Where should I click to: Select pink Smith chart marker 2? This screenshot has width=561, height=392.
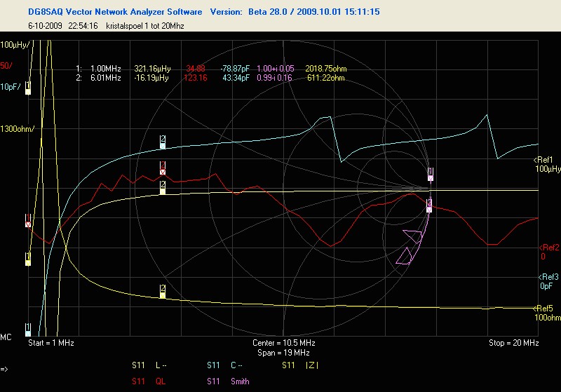click(429, 205)
